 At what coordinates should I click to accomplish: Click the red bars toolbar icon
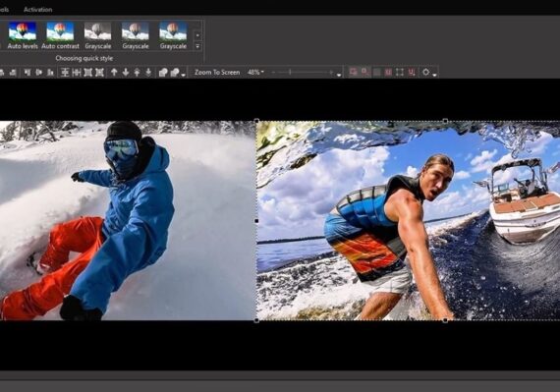(x=388, y=73)
